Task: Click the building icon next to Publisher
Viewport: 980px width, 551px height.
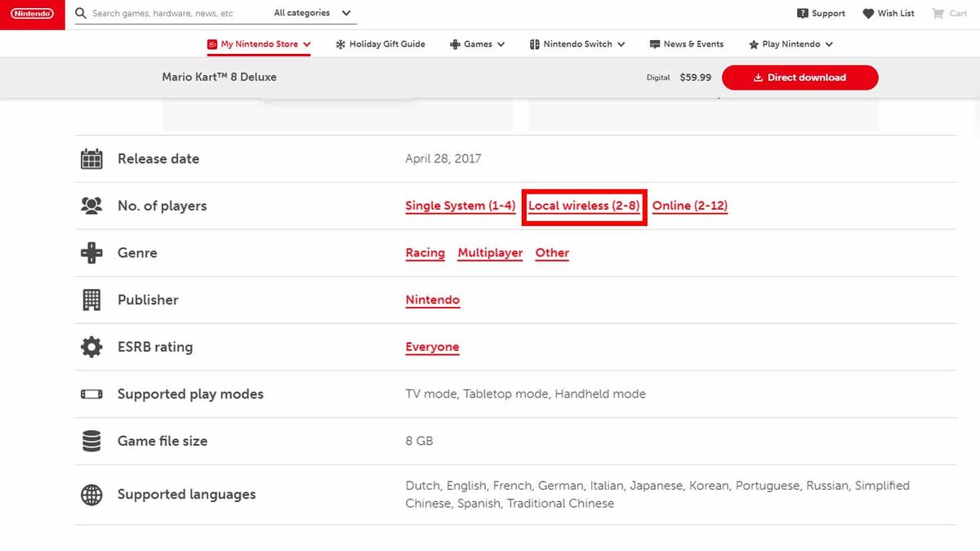Action: 90,300
